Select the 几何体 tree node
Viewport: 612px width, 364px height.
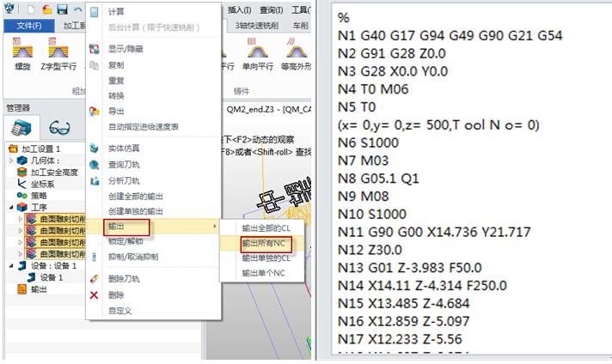tap(46, 161)
